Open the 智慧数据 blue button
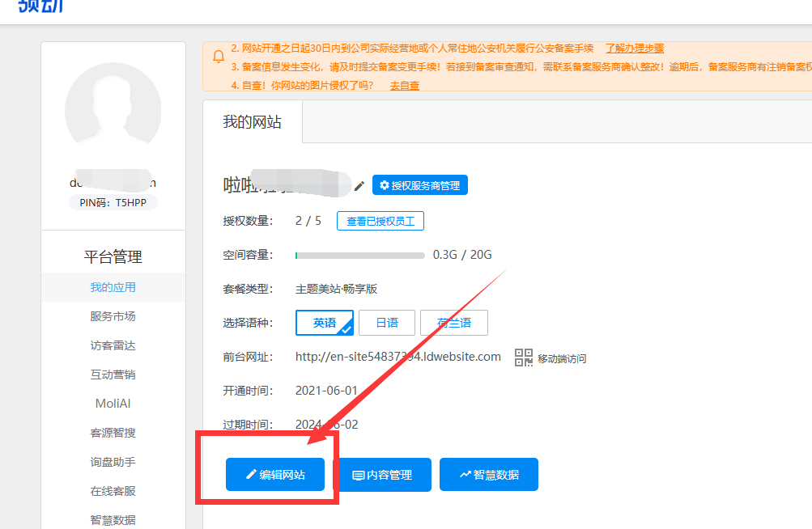812x529 pixels. click(x=489, y=475)
